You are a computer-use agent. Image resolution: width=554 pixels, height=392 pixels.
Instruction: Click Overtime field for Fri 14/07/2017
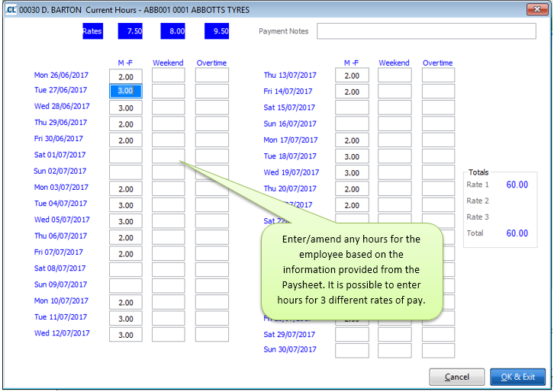(x=438, y=92)
